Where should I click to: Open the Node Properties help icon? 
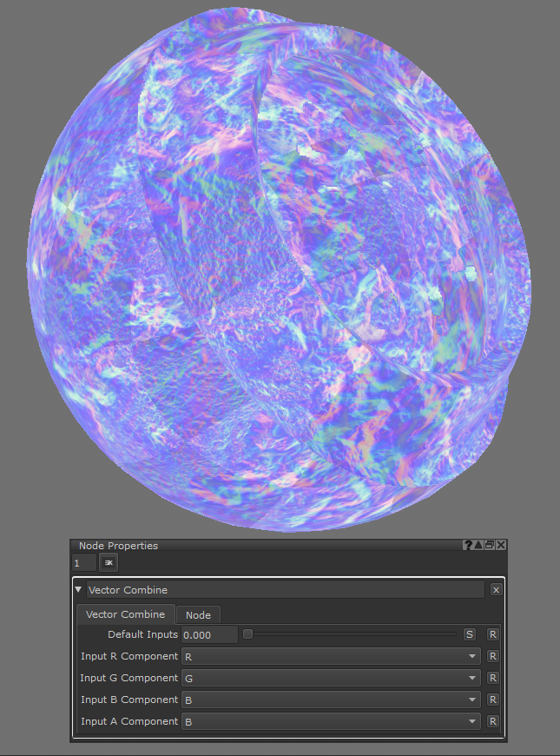coord(468,545)
